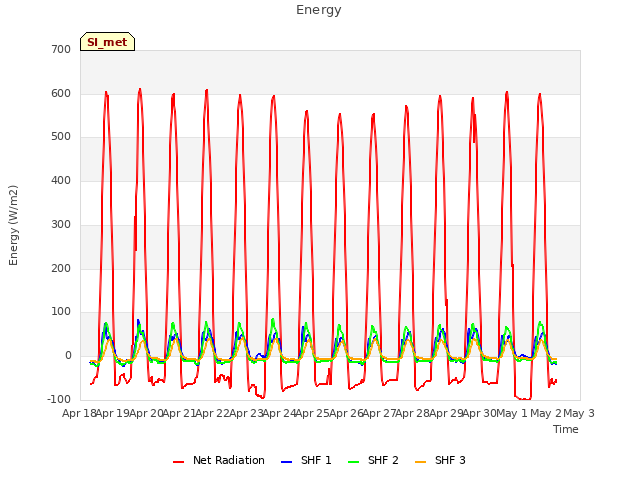Viewport: 640px width, 480px height.
Task: Click the Apr 22 x-axis label
Action: pyautogui.click(x=213, y=413)
